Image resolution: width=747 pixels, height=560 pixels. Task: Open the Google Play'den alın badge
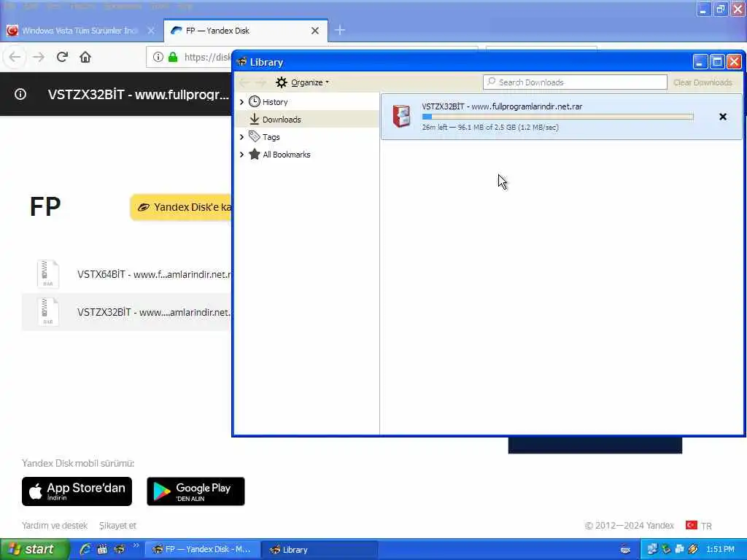[x=196, y=491]
